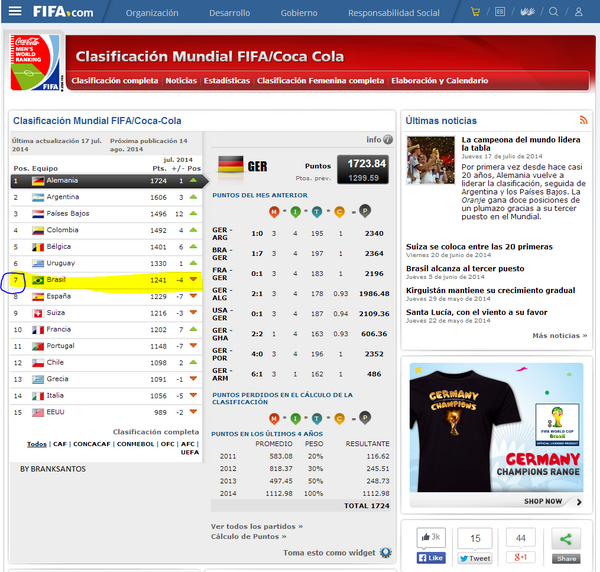Click the Argentina flag icon in ranking
600x572 pixels.
pos(38,197)
